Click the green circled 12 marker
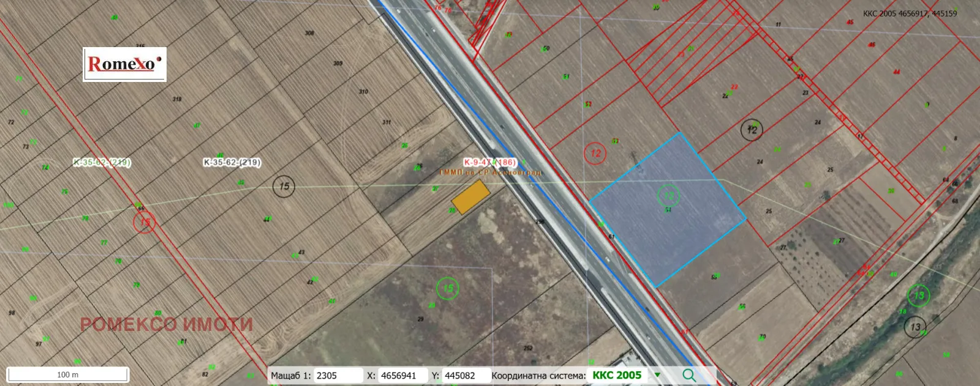980x386 pixels. 668,196
